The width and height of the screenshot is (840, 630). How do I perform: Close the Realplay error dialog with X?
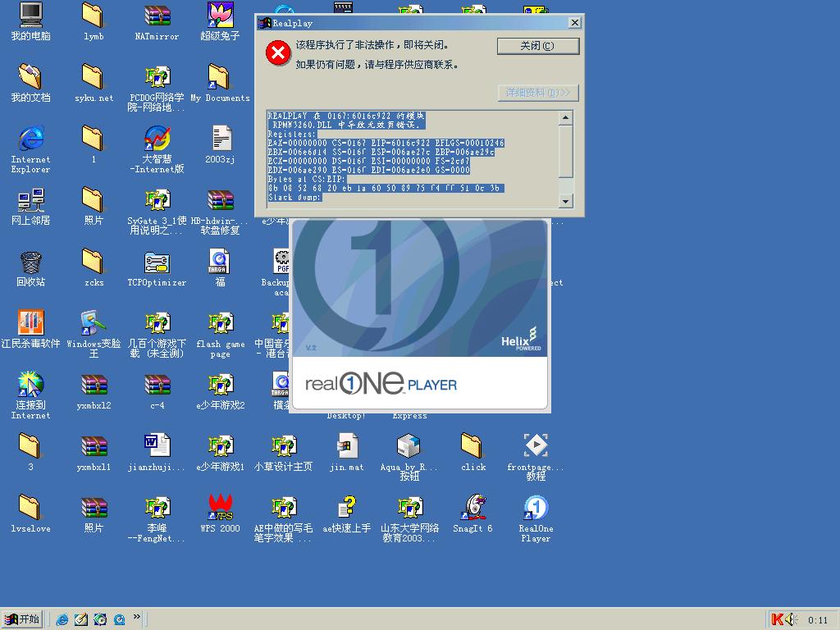point(574,22)
